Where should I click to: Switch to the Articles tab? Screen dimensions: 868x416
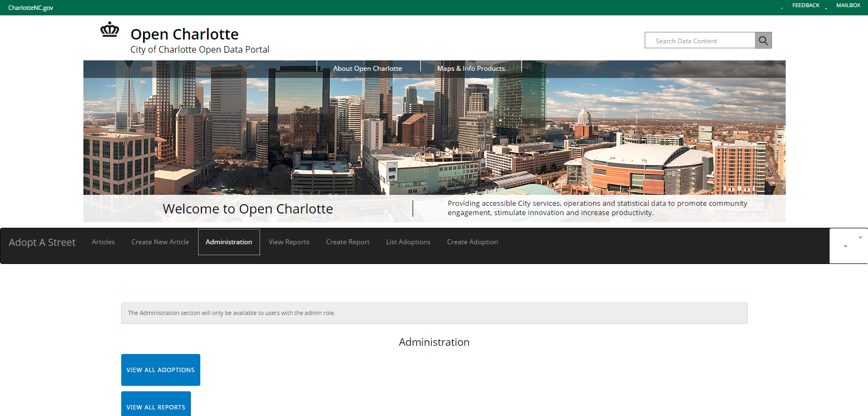pyautogui.click(x=103, y=242)
